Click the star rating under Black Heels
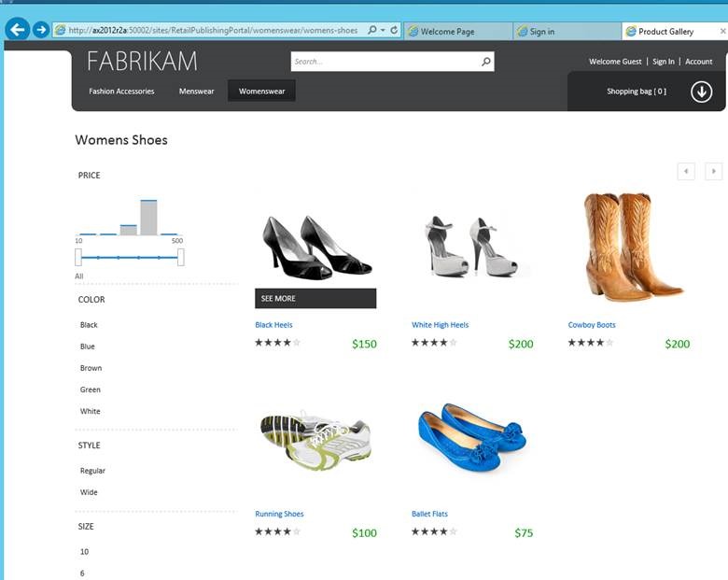The height and width of the screenshot is (580, 728). (x=277, y=343)
